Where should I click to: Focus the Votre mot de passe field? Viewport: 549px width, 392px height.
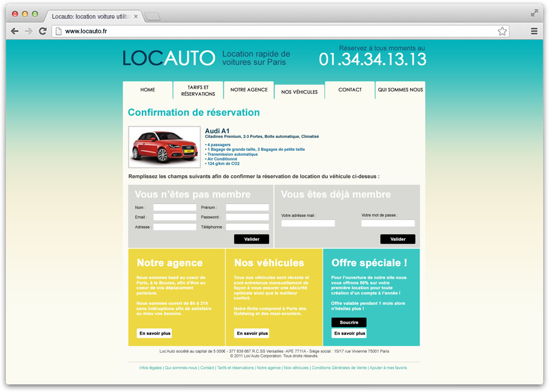(x=388, y=223)
